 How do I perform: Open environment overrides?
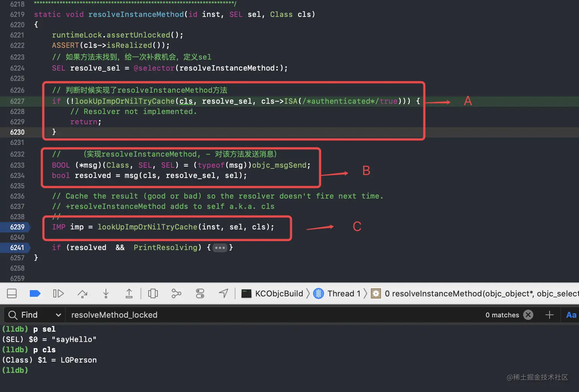click(200, 294)
